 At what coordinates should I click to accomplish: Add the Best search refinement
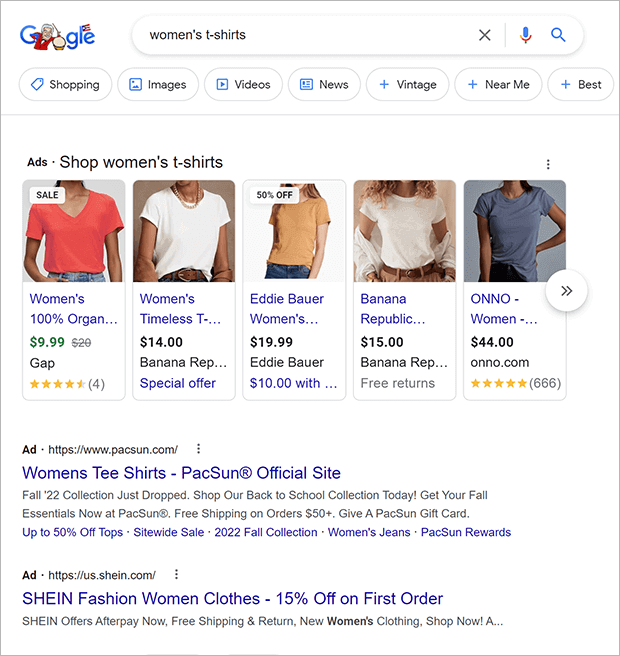click(x=581, y=85)
